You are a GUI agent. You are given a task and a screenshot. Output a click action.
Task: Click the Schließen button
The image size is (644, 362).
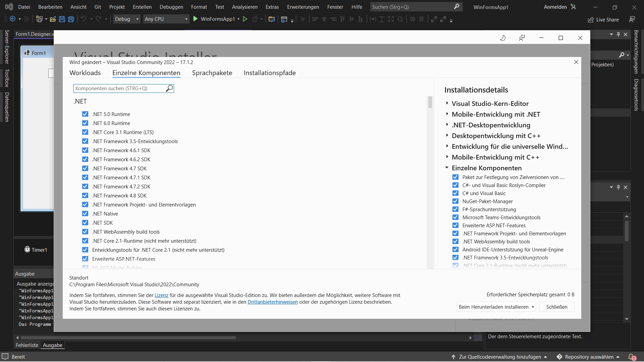point(557,307)
